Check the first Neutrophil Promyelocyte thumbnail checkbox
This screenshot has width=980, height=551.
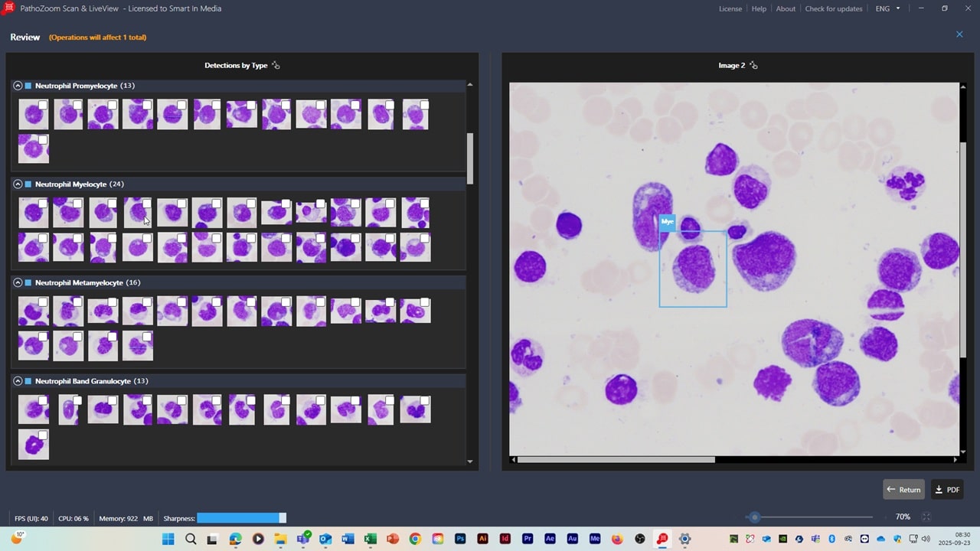click(x=43, y=105)
